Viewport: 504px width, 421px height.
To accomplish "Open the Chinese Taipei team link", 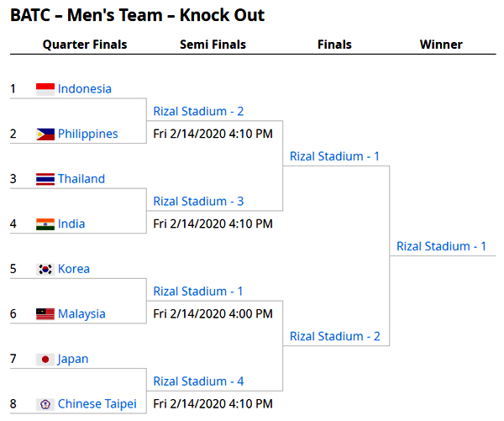I will [97, 404].
